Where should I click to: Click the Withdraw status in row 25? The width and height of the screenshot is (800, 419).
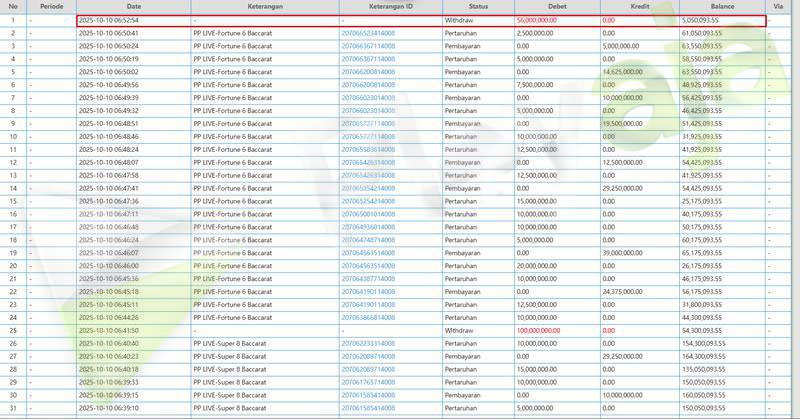coord(459,330)
